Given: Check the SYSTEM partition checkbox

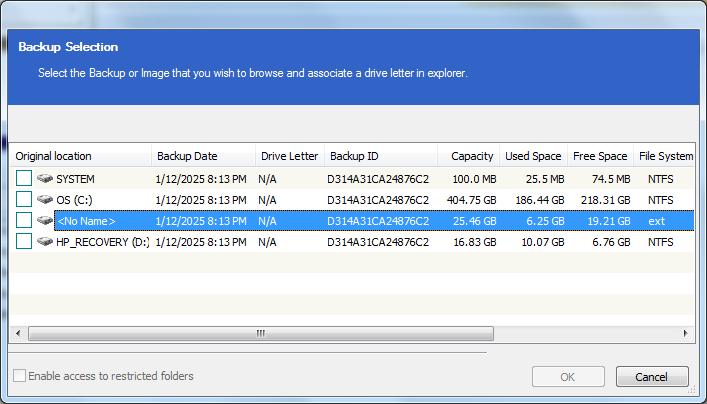Looking at the screenshot, I should click(x=24, y=179).
